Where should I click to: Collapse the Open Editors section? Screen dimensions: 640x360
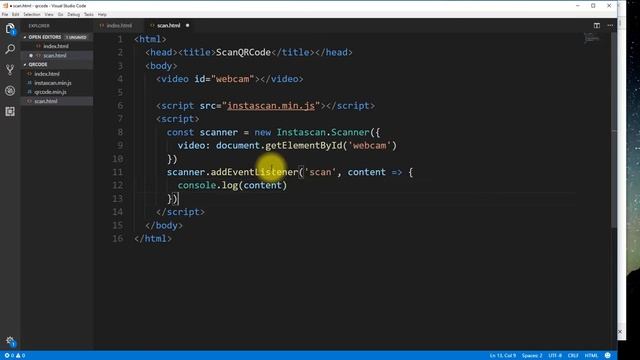(43, 37)
